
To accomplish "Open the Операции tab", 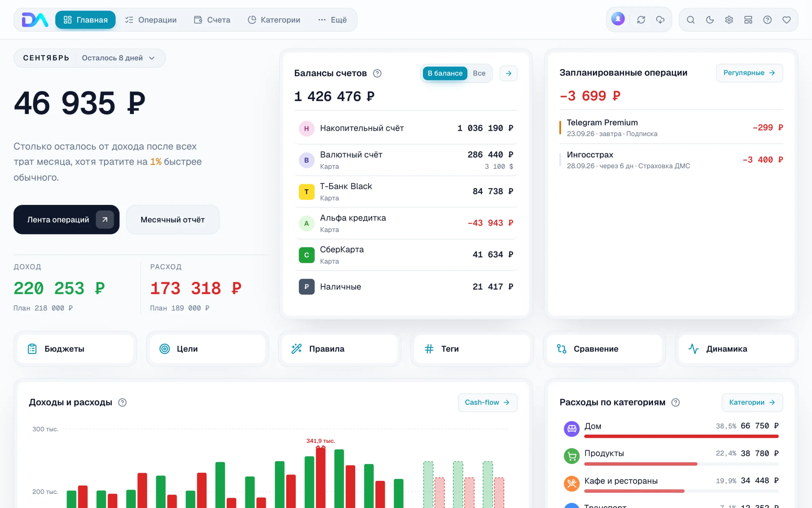I will click(151, 20).
